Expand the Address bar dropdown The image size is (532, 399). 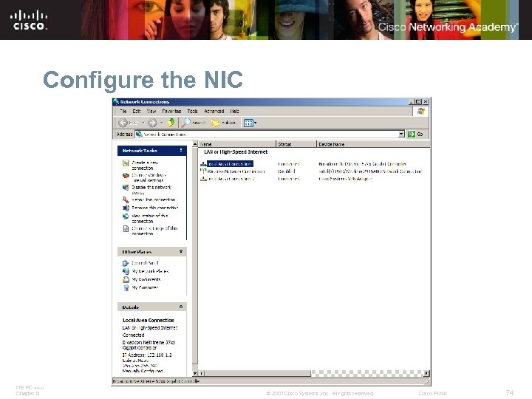pyautogui.click(x=401, y=134)
